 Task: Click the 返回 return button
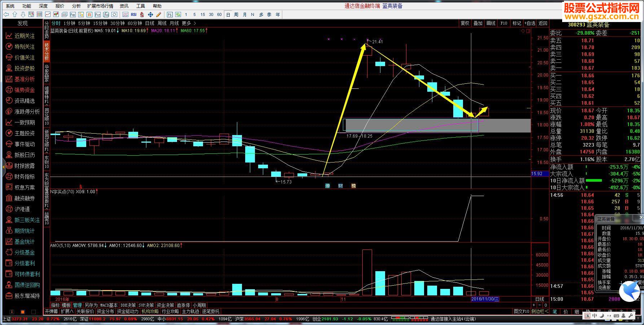tap(543, 23)
